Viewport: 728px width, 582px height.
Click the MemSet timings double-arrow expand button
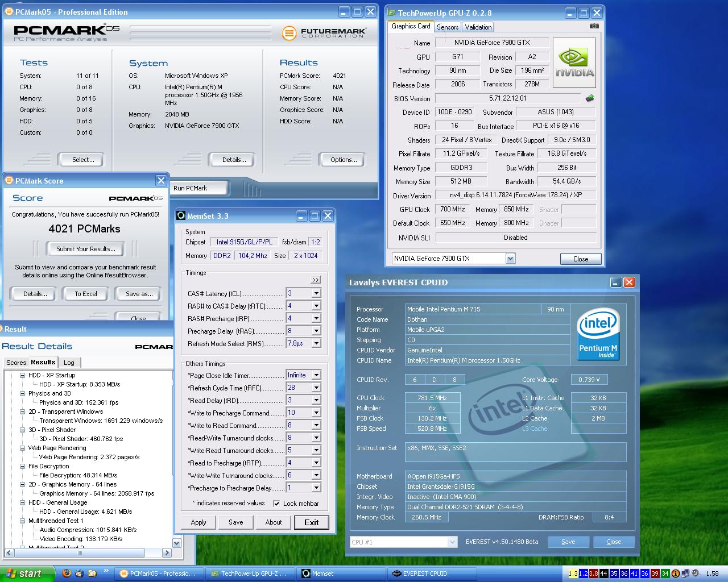pyautogui.click(x=316, y=280)
